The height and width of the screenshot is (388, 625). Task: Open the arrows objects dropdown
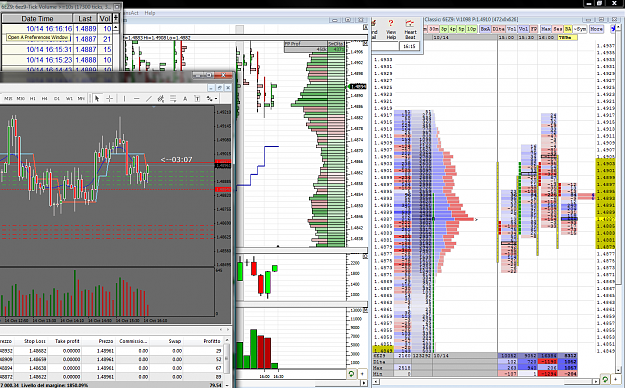(x=212, y=98)
